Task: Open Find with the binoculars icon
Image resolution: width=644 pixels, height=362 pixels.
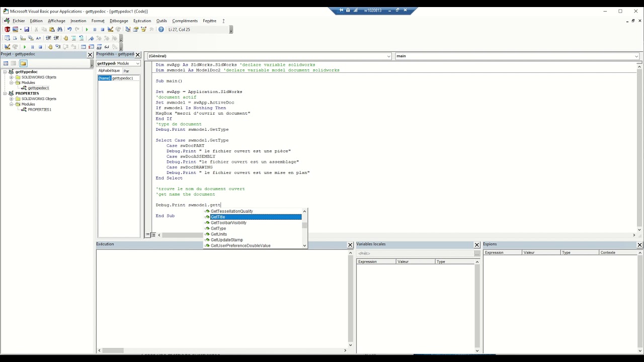Action: pos(59,29)
